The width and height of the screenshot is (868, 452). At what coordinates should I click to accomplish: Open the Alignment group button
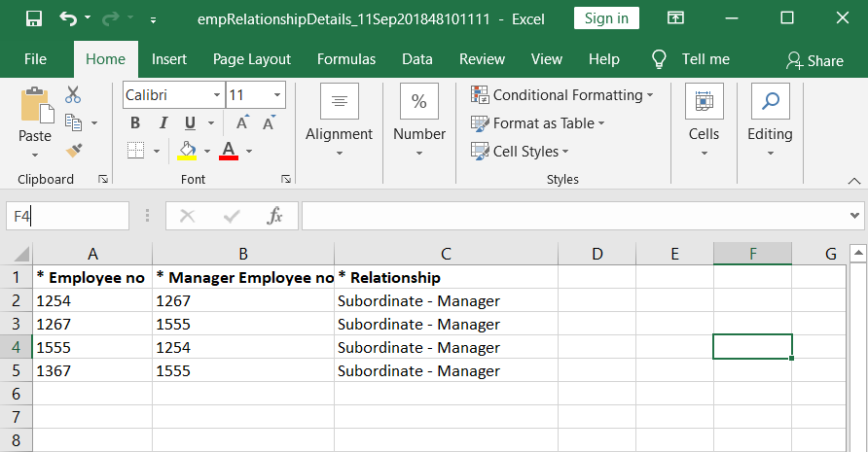coord(340,121)
